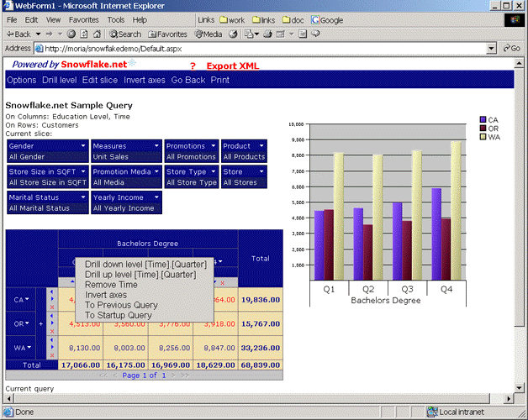Click the red X in OR row
The height and width of the screenshot is (420, 528).
[52, 331]
